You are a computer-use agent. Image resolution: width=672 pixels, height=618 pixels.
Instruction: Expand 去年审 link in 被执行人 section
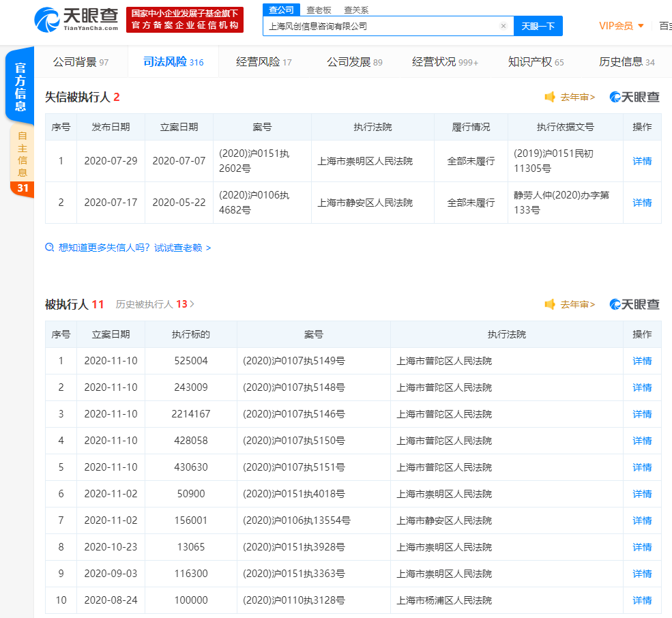pos(578,304)
